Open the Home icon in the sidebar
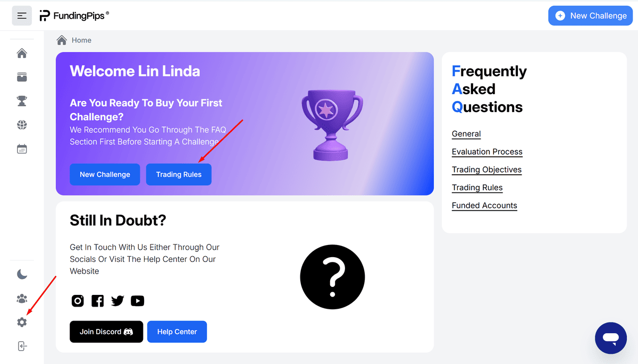The image size is (638, 364). [x=22, y=54]
